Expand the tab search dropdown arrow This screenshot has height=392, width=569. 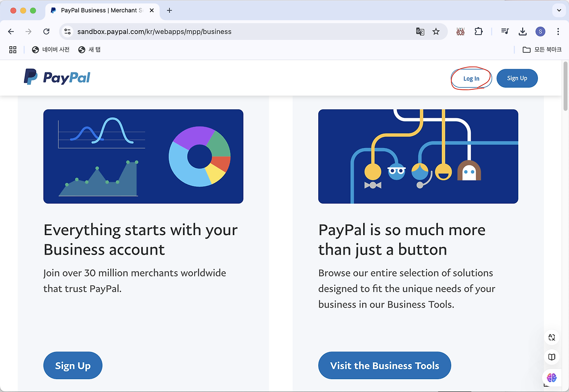point(559,10)
